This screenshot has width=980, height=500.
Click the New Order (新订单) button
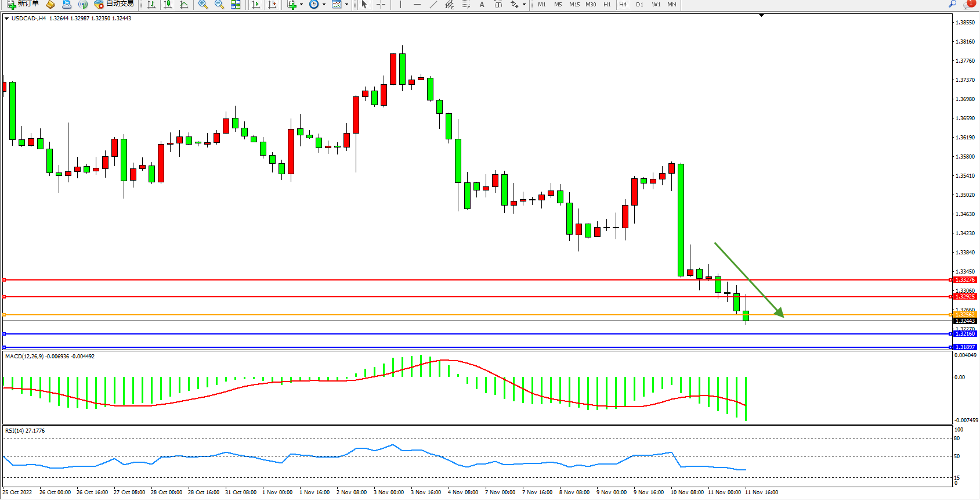coord(23,4)
